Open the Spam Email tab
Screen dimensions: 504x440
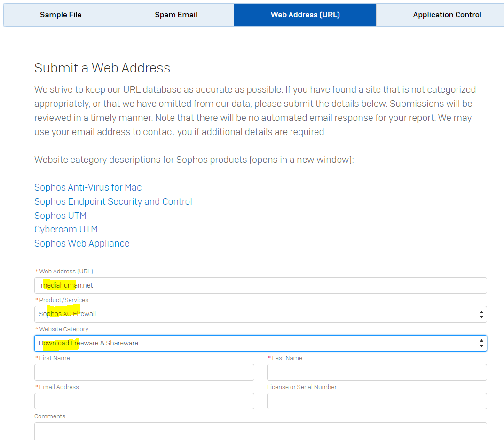(176, 15)
